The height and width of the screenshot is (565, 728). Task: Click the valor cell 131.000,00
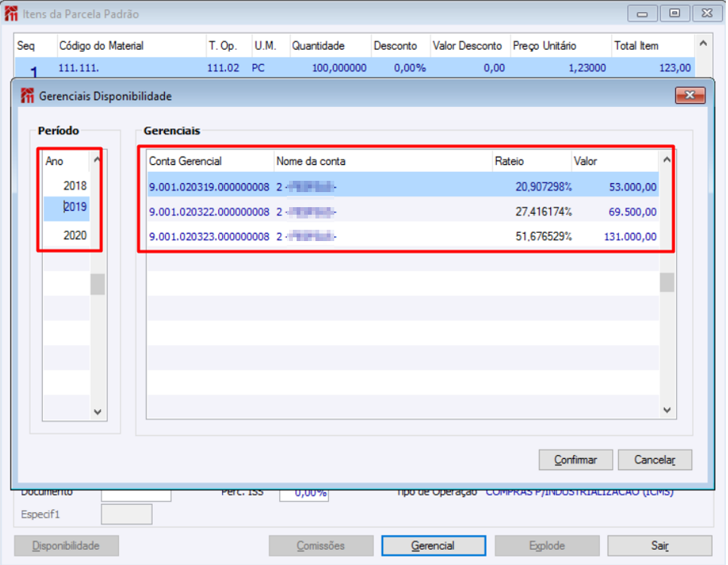(630, 237)
